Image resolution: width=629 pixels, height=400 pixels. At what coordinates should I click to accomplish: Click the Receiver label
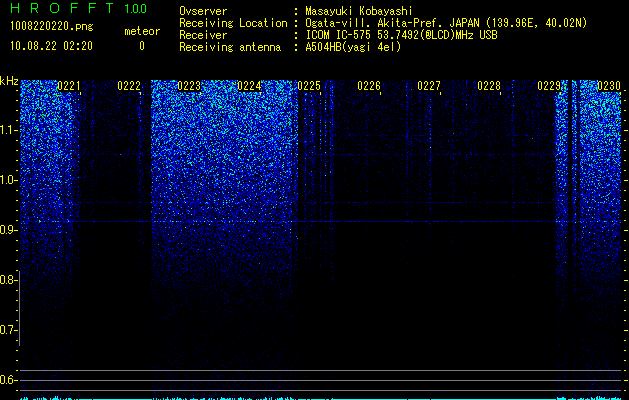(x=203, y=35)
